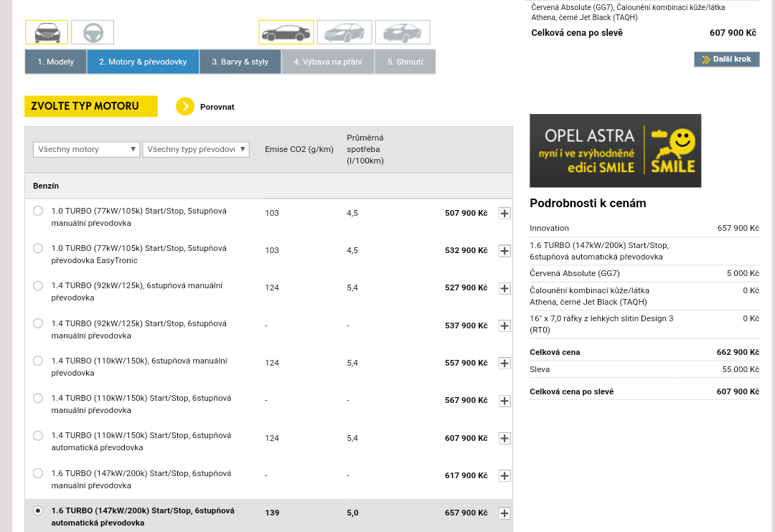
Task: Select 1.0 TURBO 5-speed manual engine radio
Action: (38, 211)
